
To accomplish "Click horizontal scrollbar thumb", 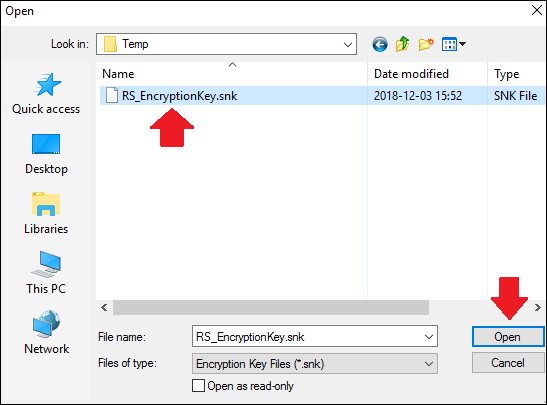I will (x=271, y=307).
